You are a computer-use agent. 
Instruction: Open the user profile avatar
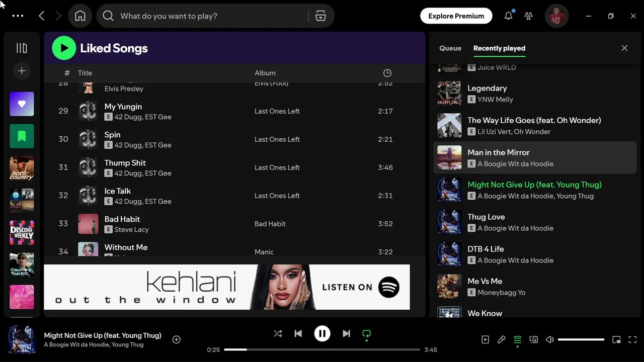556,16
